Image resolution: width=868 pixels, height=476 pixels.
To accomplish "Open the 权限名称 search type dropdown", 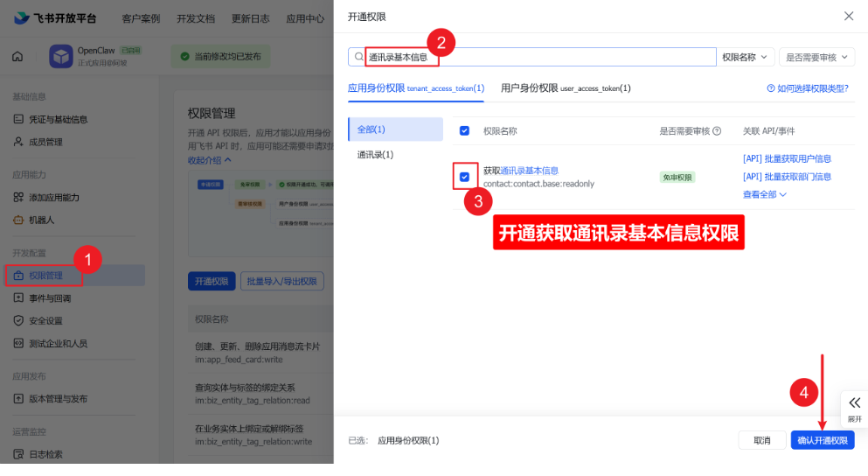I will click(x=746, y=57).
